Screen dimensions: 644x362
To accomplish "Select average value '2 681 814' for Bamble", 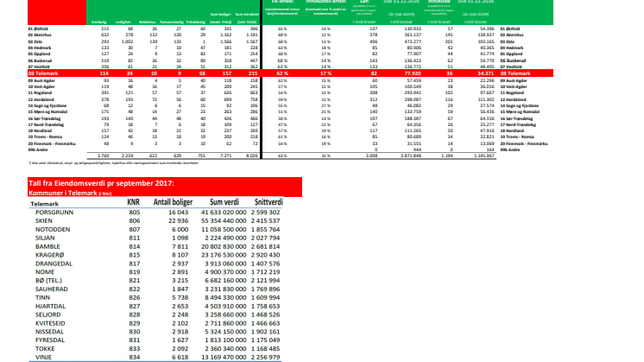I will pyautogui.click(x=265, y=246).
